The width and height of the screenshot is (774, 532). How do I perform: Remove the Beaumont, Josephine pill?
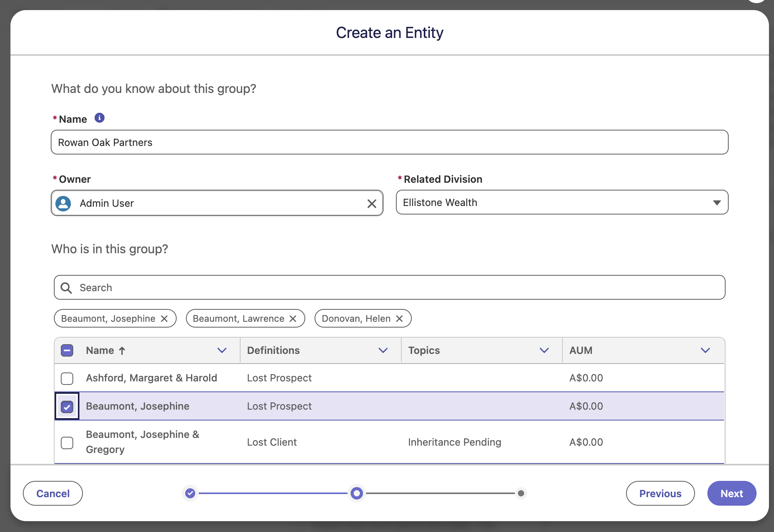coord(164,318)
